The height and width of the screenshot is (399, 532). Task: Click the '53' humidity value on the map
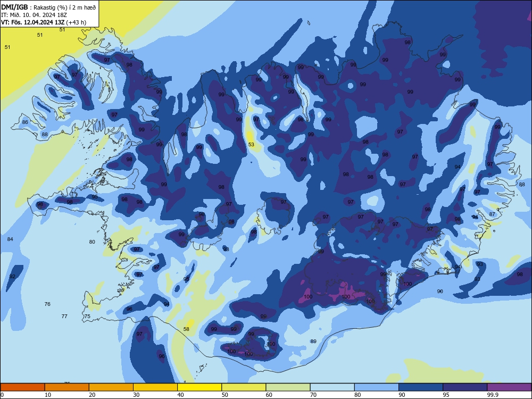coord(251,145)
